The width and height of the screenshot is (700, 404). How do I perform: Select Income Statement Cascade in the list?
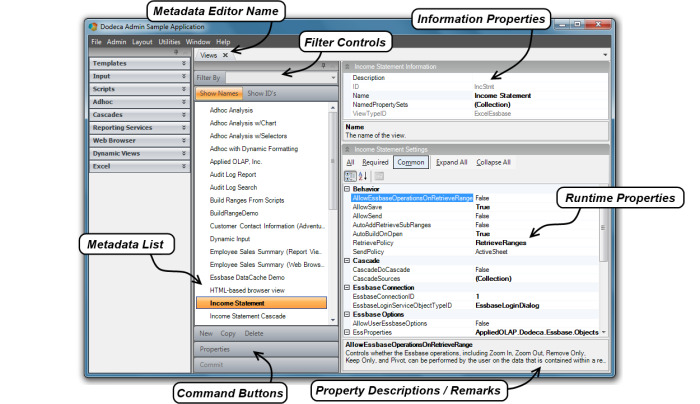pyautogui.click(x=247, y=316)
